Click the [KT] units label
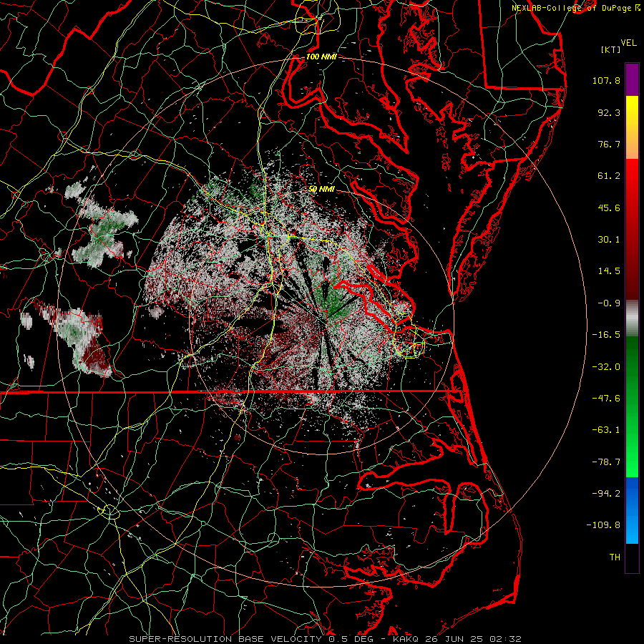This screenshot has width=644, height=644. 610,49
